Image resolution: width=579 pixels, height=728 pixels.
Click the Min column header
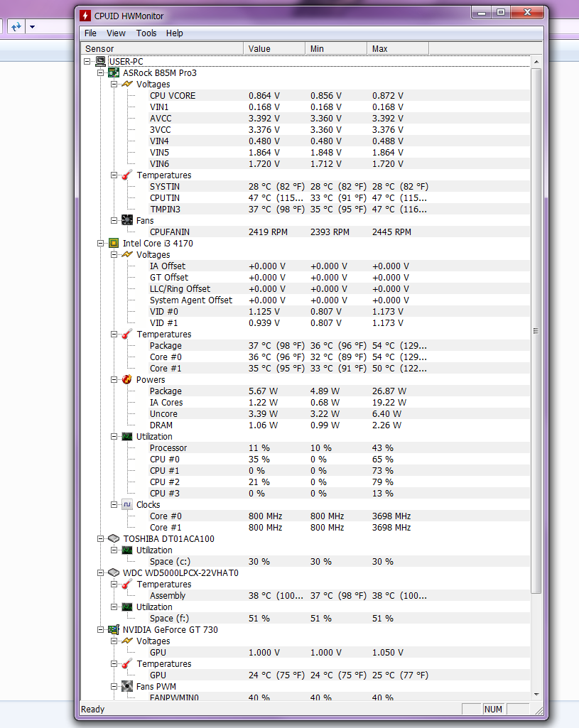click(336, 49)
